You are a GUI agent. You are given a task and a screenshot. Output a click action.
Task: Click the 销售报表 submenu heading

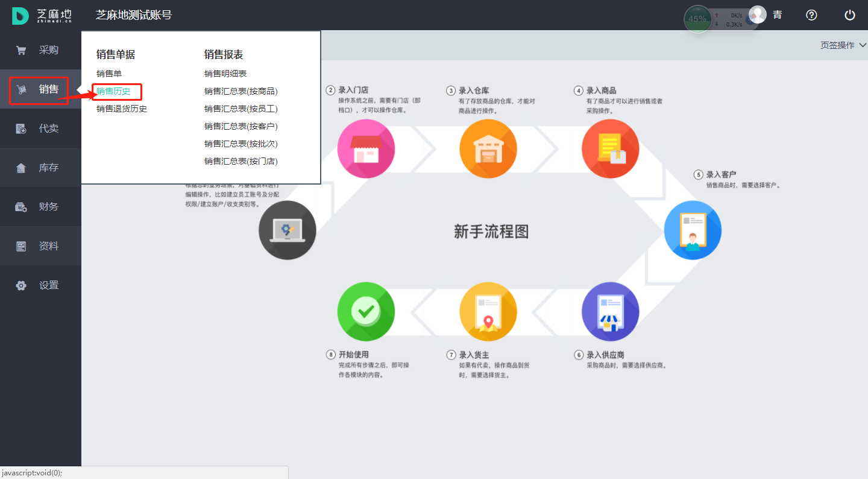(x=224, y=54)
